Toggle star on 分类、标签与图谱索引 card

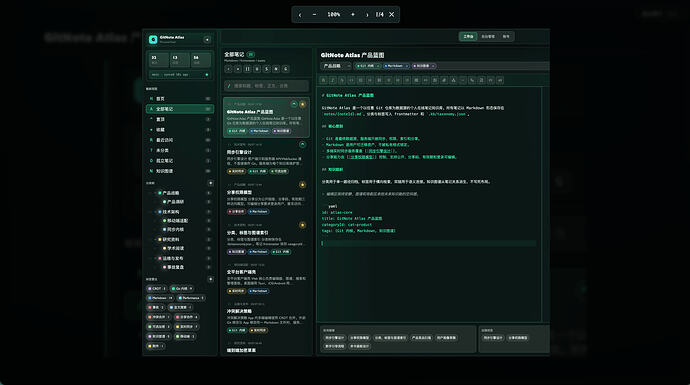coord(303,225)
